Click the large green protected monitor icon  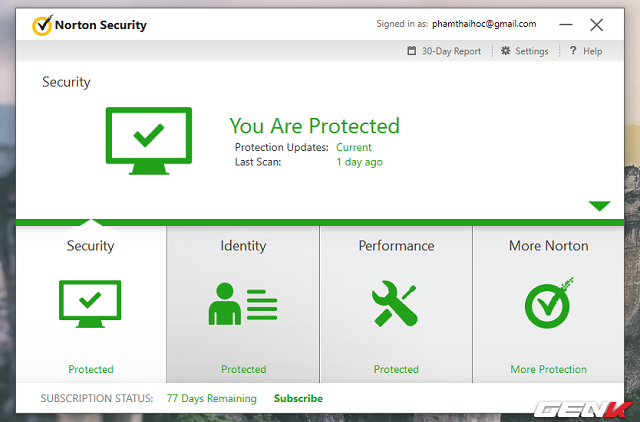click(148, 139)
